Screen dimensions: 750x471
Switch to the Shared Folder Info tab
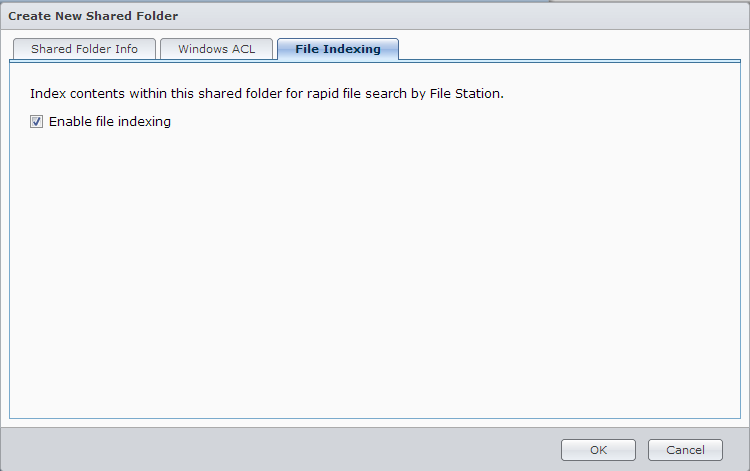[x=84, y=49]
